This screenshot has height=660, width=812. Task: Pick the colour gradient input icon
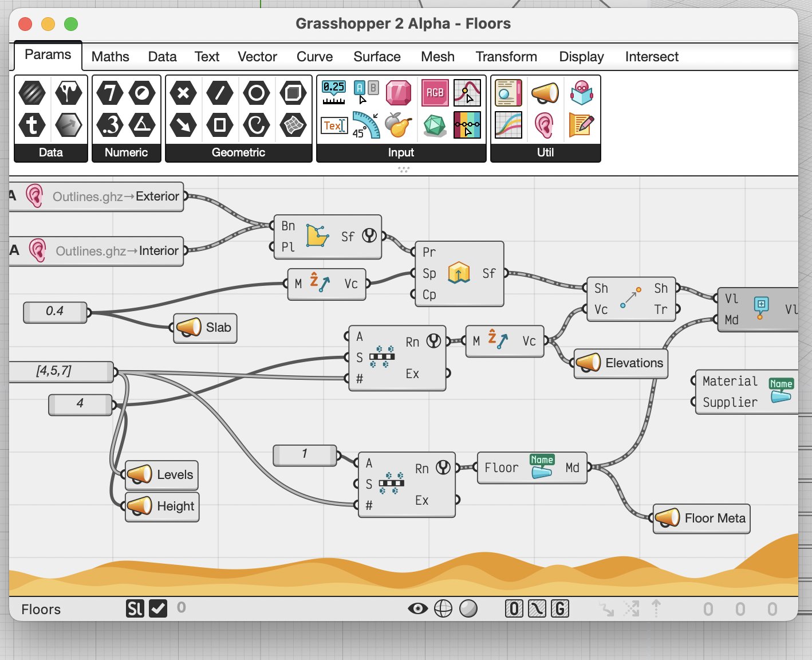coord(467,125)
